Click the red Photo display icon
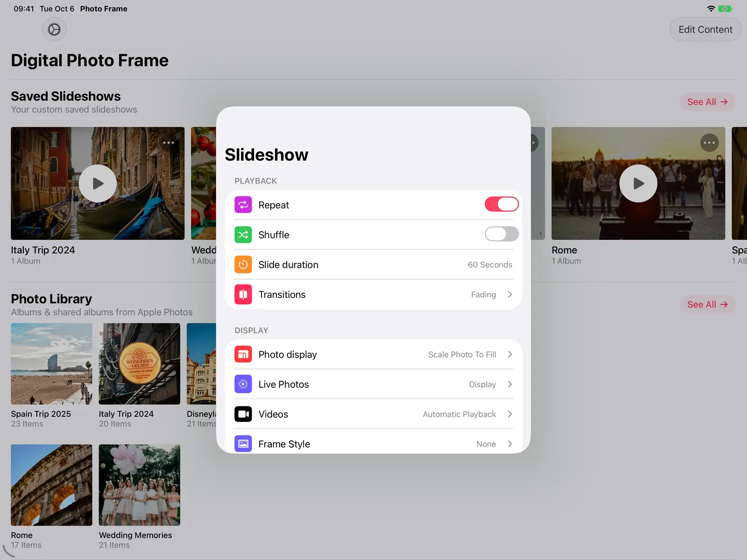The height and width of the screenshot is (560, 747). tap(243, 354)
